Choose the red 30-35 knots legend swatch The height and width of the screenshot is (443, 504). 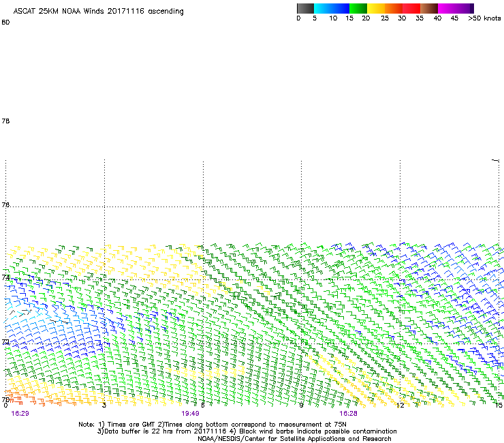[x=411, y=8]
